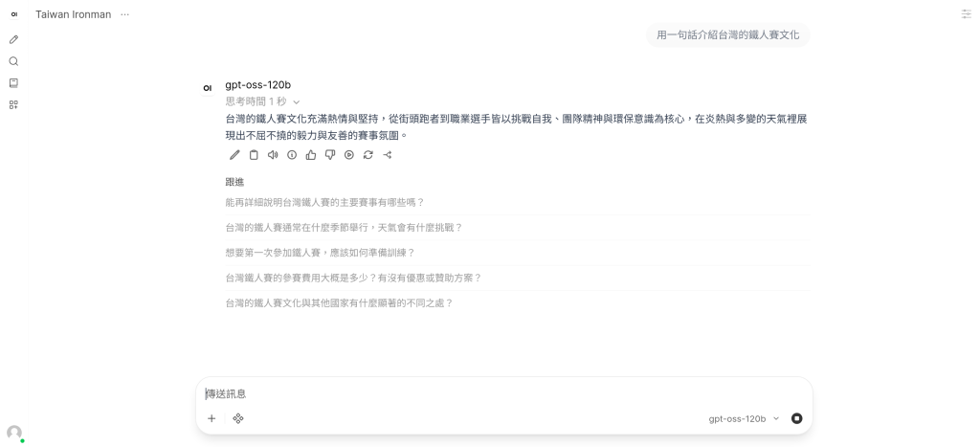Select follow-up 能再詳細說明台灣鐵人賽的主要賽事有哪些嗎？
Screen dimensions: 980x447
click(518, 203)
